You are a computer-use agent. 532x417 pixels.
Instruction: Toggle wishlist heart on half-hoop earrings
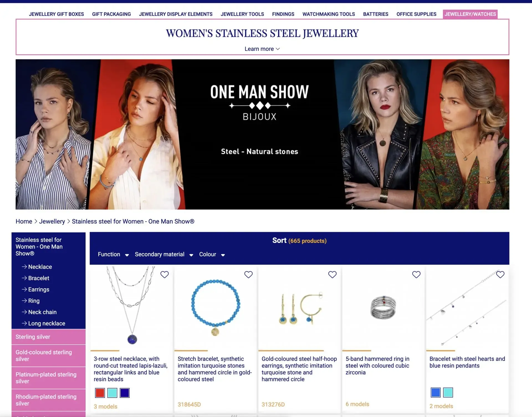coord(332,274)
